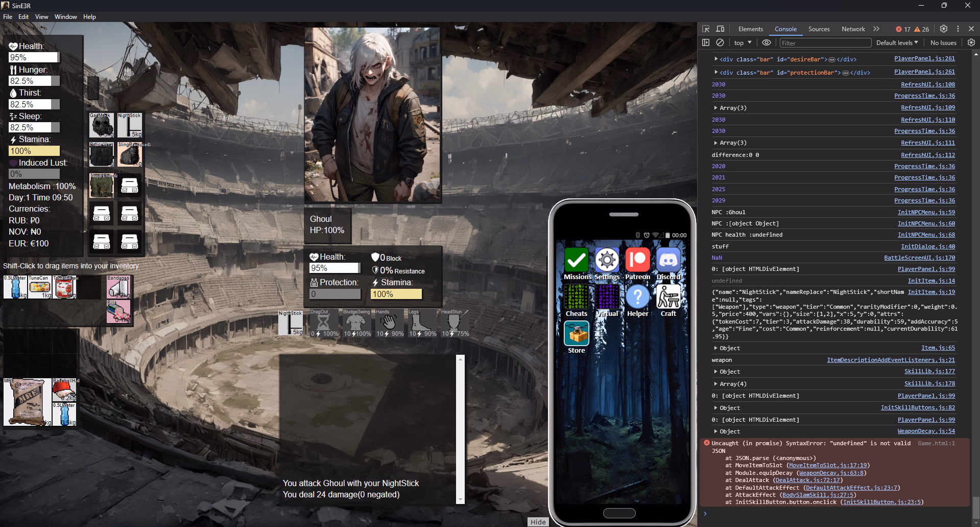Open the BattleScreenUI.js:170 source link
The width and height of the screenshot is (980, 527).
click(920, 258)
